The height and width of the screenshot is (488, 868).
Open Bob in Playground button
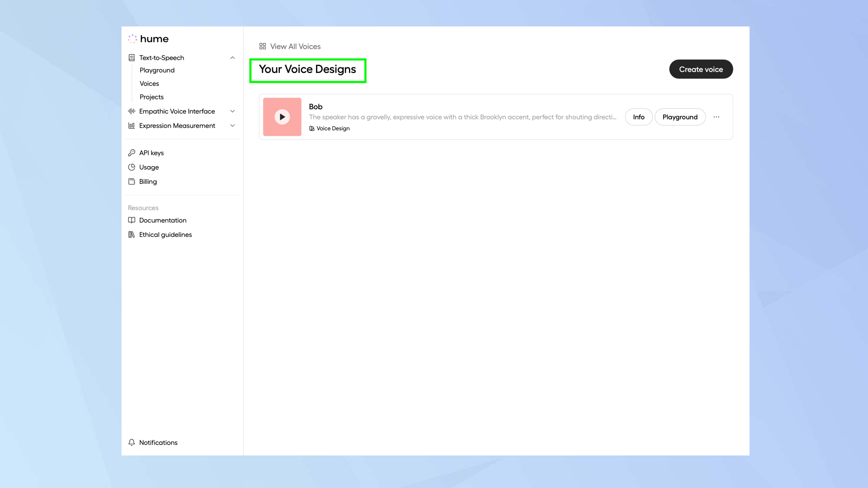click(680, 117)
